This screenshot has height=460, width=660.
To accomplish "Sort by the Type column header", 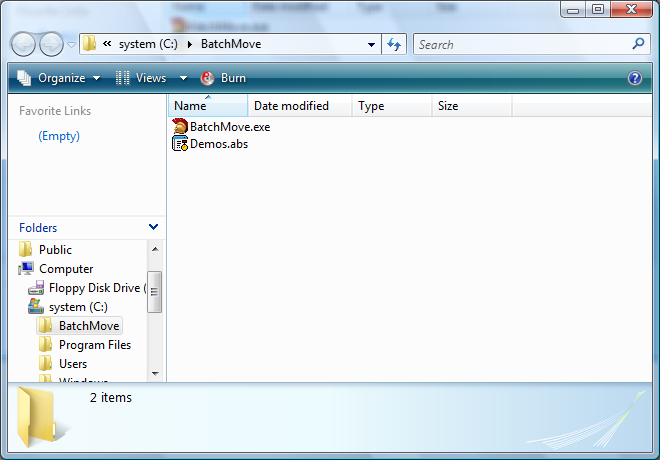I will (x=371, y=106).
